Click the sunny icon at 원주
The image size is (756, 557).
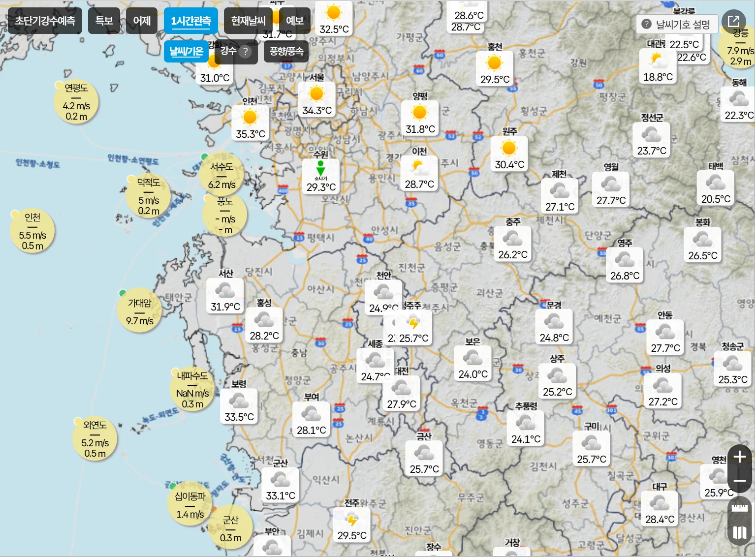509,148
